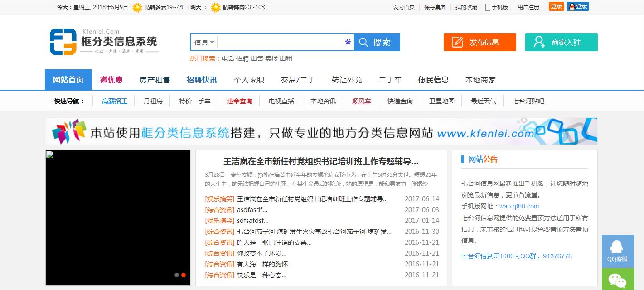The image size is (644, 290).
Task: Open the 违章查询 quick navigation link
Action: [239, 101]
